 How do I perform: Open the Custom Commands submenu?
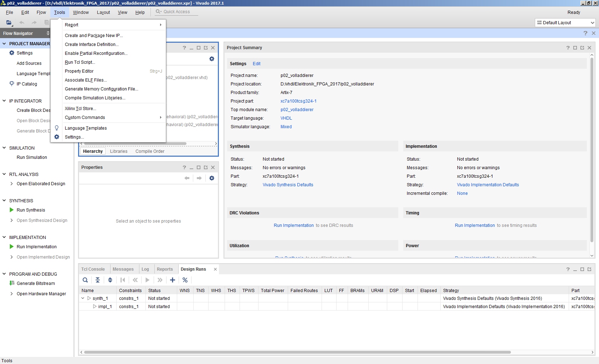pyautogui.click(x=108, y=118)
